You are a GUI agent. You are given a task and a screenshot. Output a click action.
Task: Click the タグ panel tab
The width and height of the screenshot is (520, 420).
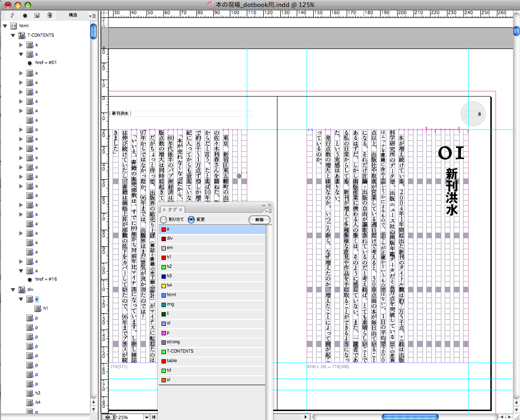[172, 210]
